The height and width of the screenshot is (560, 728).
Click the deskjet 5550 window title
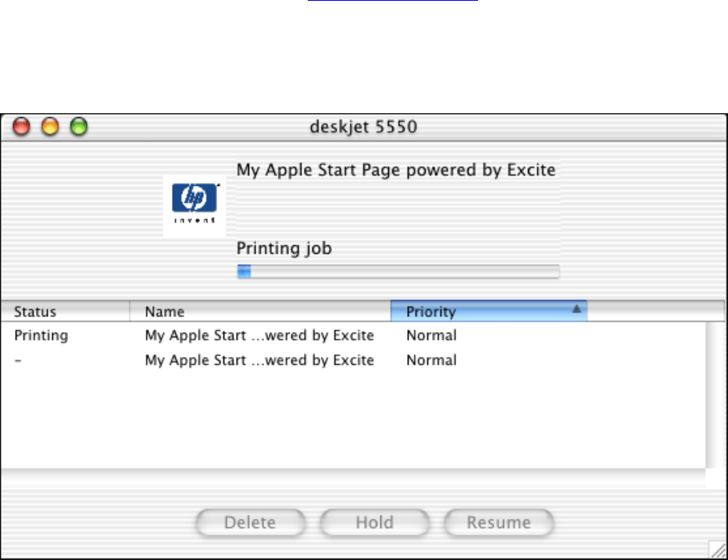click(x=363, y=127)
